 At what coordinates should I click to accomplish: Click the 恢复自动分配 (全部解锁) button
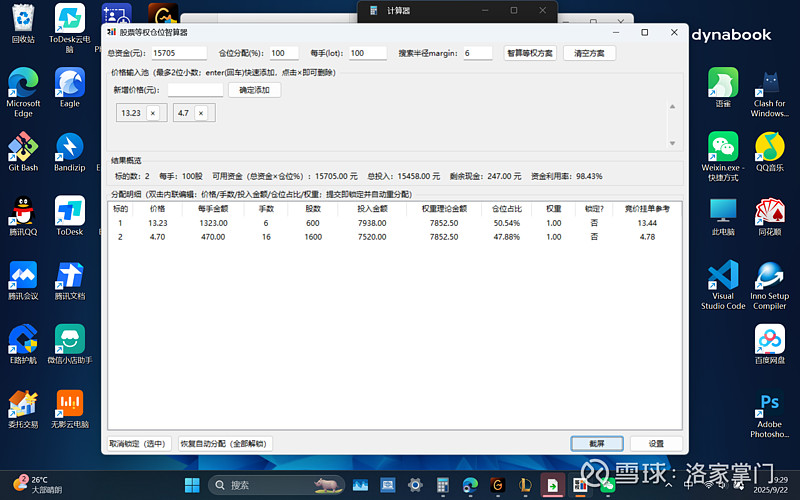tap(222, 443)
